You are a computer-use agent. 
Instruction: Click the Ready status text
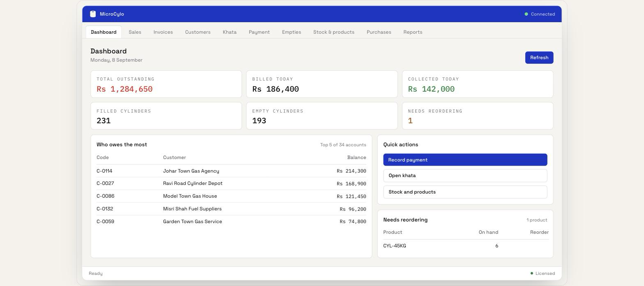tap(96, 273)
